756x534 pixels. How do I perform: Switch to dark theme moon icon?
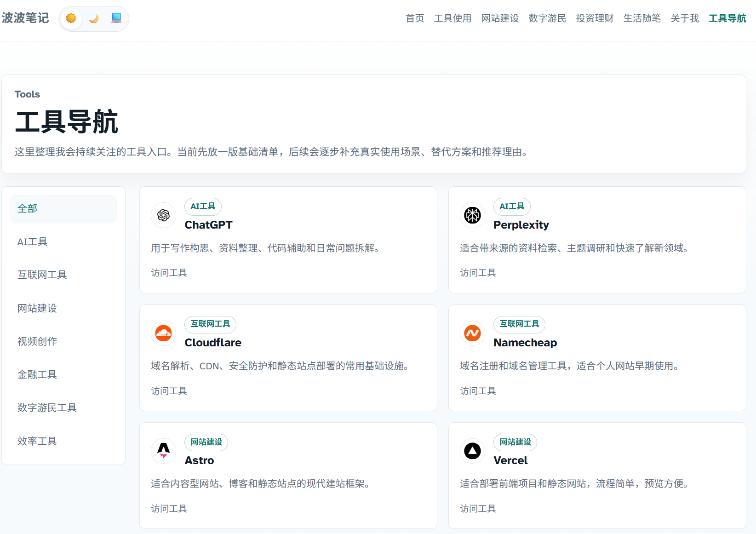pos(94,18)
